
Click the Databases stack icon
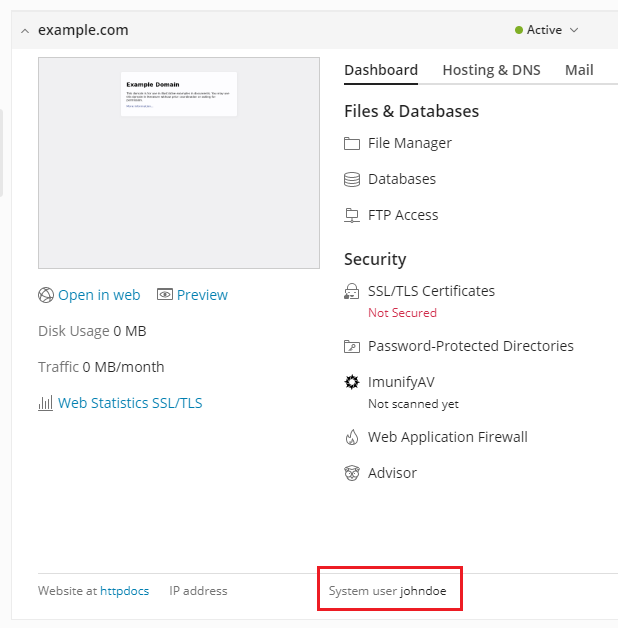pyautogui.click(x=351, y=179)
